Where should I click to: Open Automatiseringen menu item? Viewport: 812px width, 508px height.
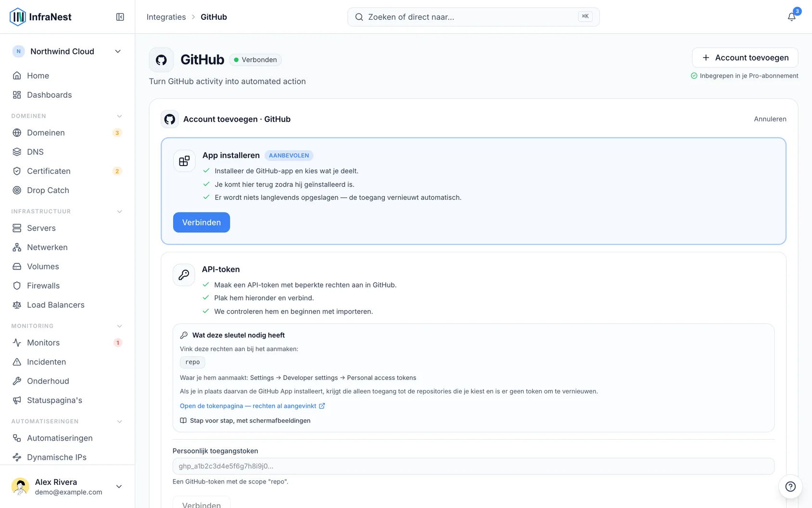point(67,438)
